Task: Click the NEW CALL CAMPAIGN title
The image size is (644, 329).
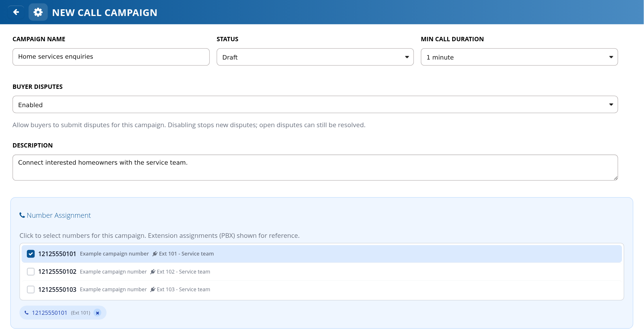Action: (x=104, y=12)
